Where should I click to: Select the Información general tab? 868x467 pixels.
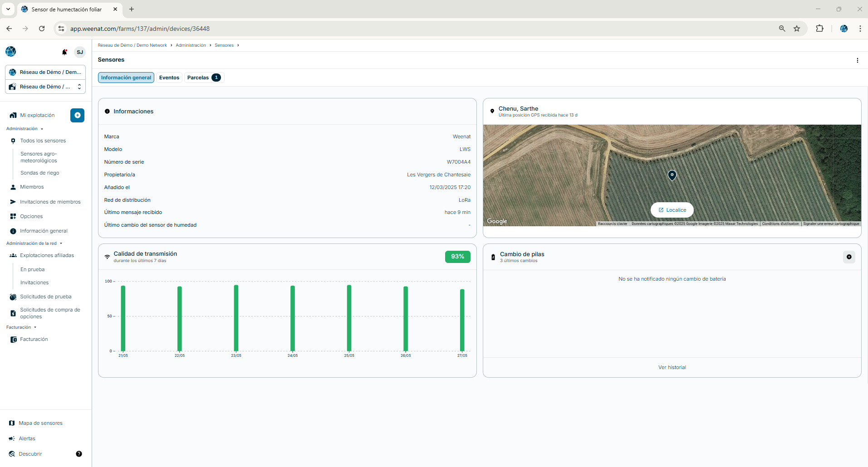tap(126, 78)
